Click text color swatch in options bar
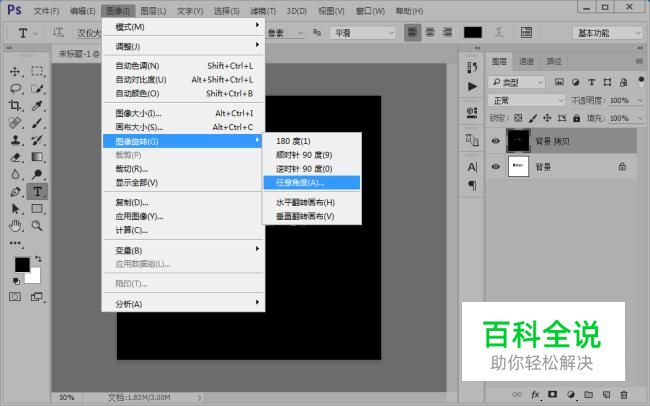This screenshot has width=650, height=406. tap(473, 32)
